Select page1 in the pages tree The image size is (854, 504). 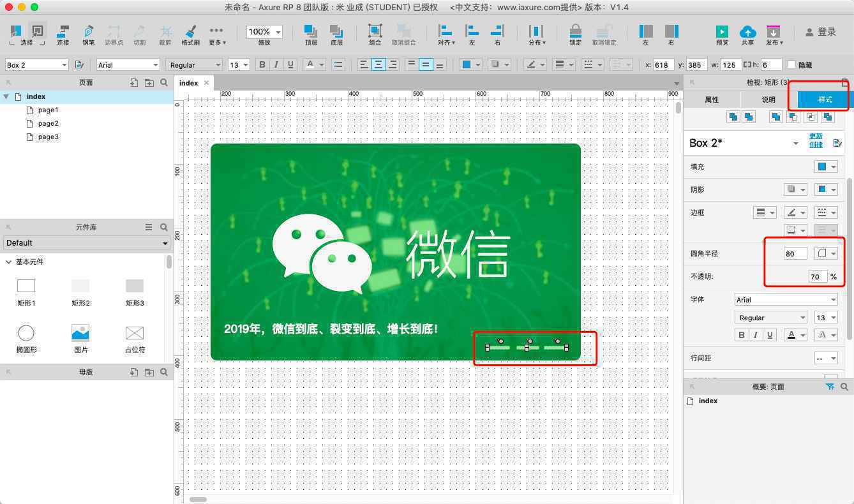(x=48, y=110)
